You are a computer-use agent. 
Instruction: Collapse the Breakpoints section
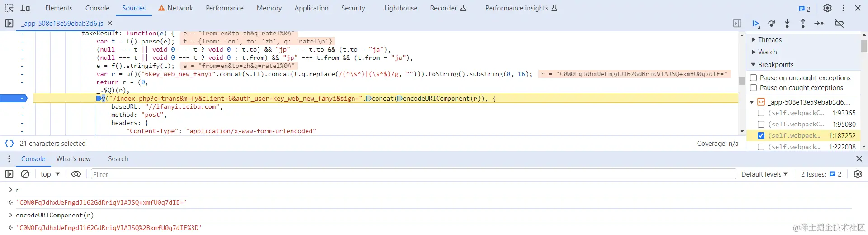pos(753,65)
